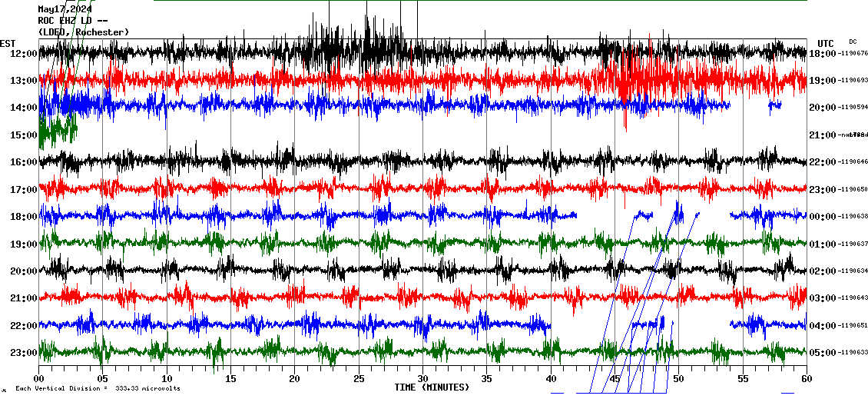Image resolution: width=868 pixels, height=399 pixels.
Task: Click the UTC timezone header
Action: coord(826,43)
